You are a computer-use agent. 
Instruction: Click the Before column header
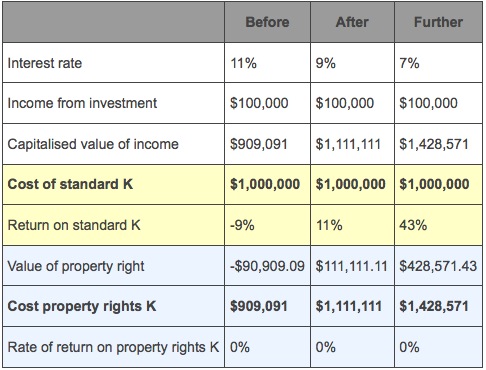point(267,22)
